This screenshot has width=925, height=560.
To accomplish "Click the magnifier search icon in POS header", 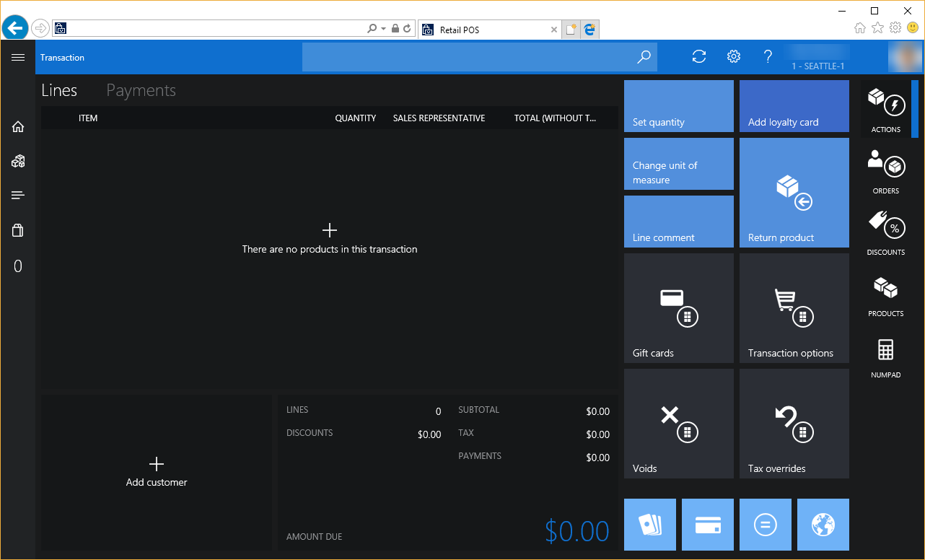I will 644,57.
